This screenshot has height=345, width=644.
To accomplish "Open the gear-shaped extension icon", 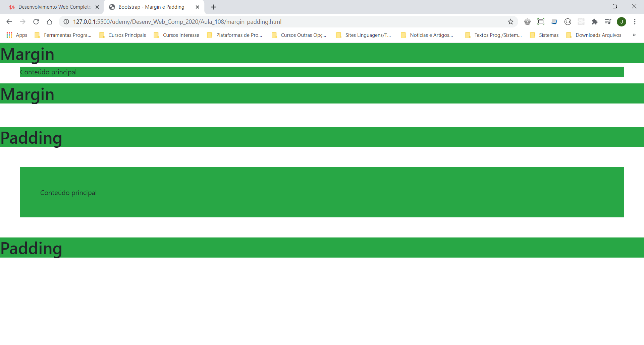I will pos(527,22).
